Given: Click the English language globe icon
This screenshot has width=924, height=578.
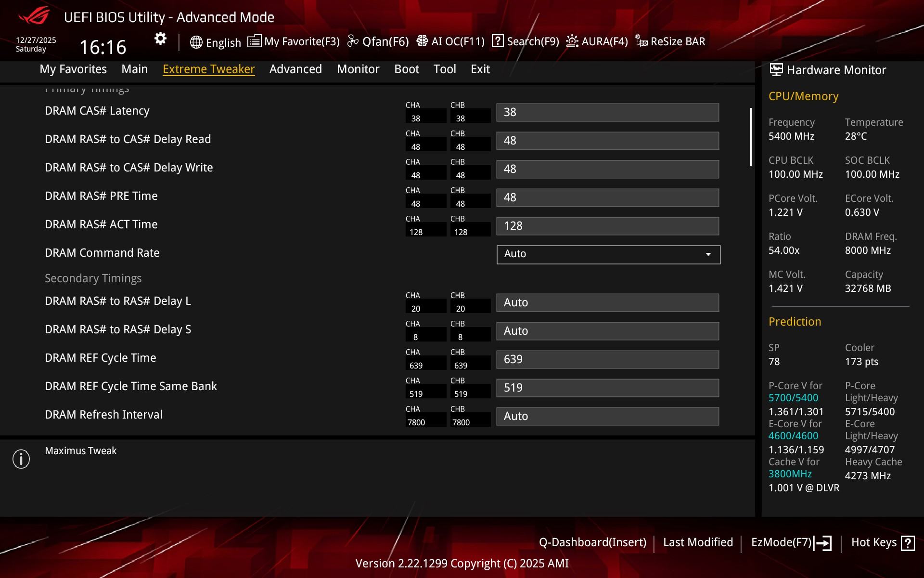Looking at the screenshot, I should [196, 42].
